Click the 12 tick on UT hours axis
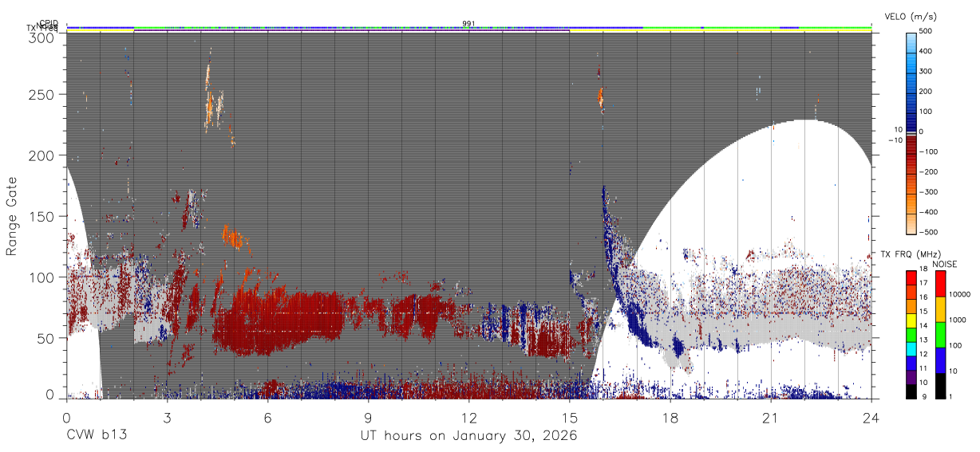Screen dimensions: 980x452 [x=469, y=417]
